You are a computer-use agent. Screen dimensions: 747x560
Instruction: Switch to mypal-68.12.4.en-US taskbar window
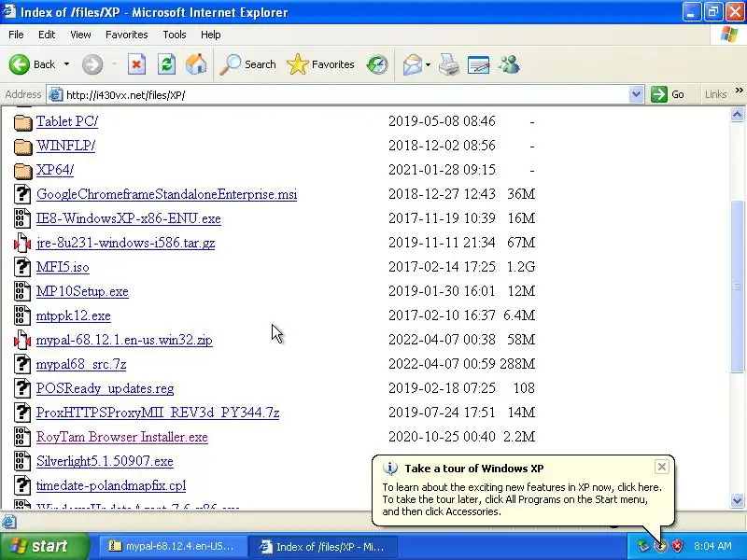pyautogui.click(x=173, y=546)
